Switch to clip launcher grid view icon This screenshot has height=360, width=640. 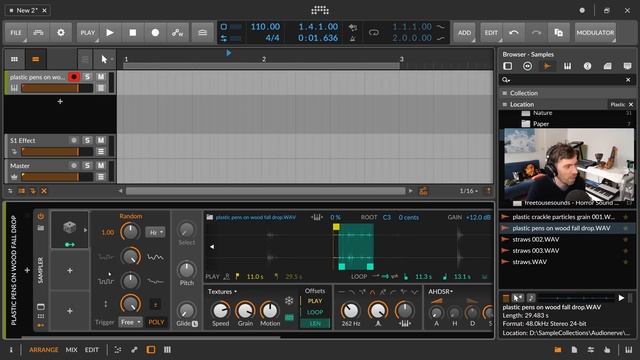point(14,59)
